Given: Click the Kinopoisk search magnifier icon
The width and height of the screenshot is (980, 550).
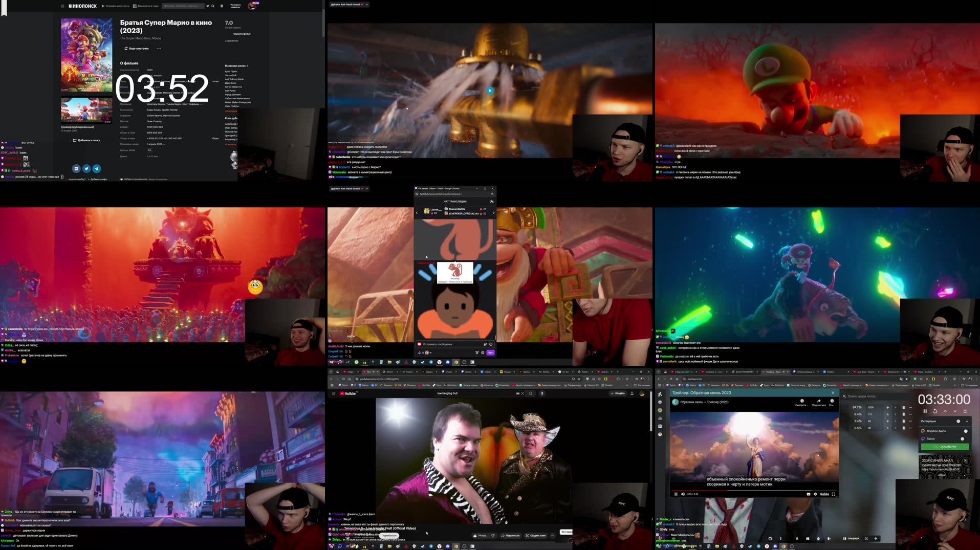Looking at the screenshot, I should [213, 6].
